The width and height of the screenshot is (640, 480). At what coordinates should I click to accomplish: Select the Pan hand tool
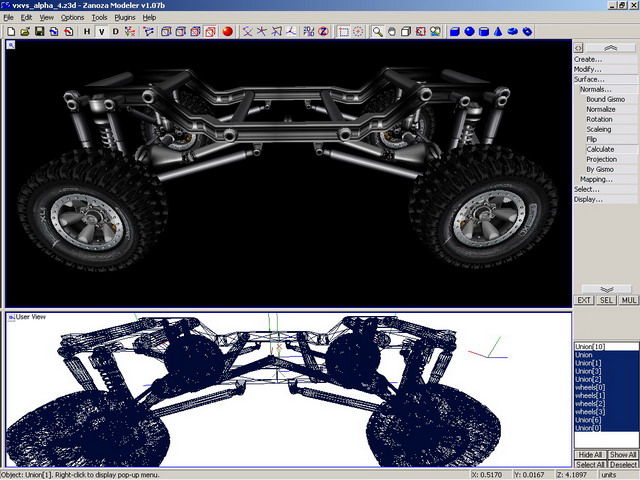(391, 31)
